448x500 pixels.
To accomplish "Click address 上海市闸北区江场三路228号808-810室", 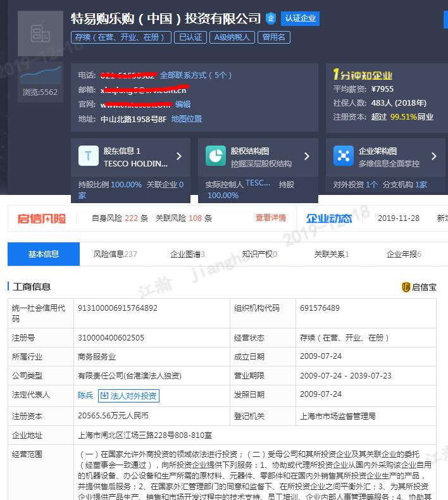I will (x=145, y=435).
